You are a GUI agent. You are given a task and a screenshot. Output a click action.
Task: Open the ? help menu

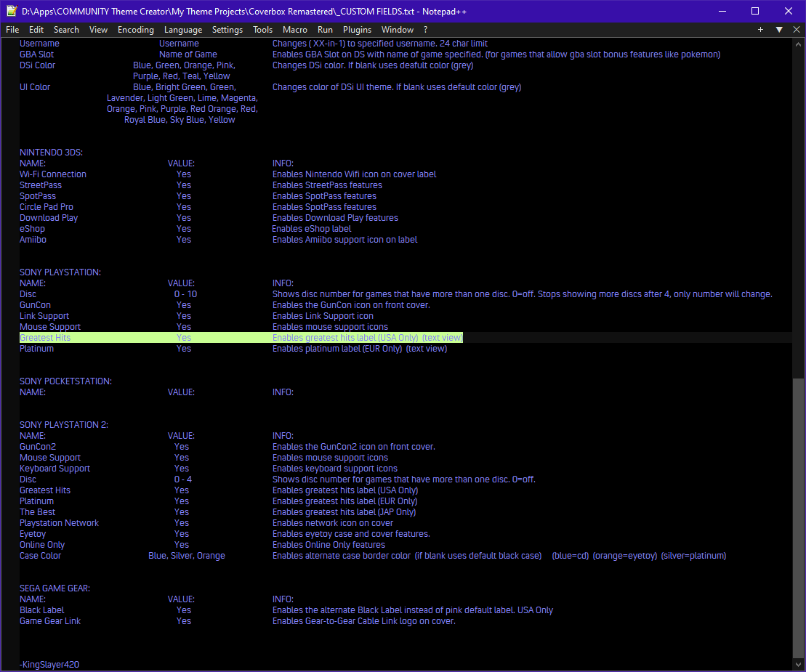click(x=426, y=30)
